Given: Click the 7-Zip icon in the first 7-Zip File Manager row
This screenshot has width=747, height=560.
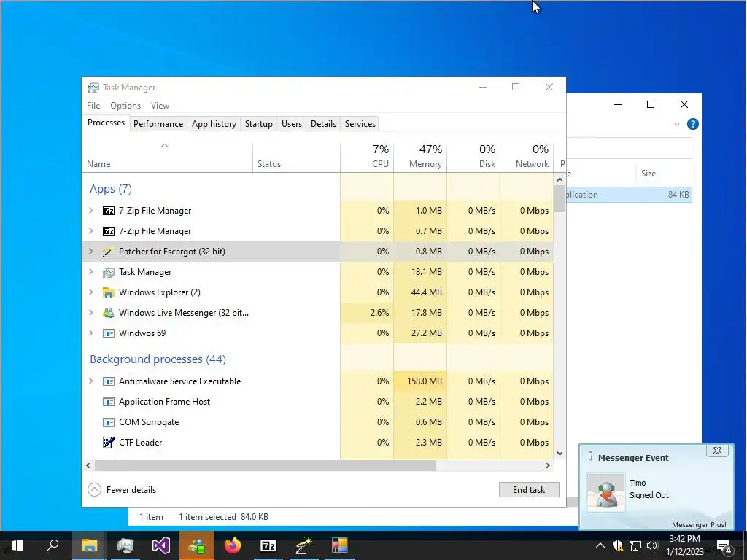Looking at the screenshot, I should tap(109, 211).
